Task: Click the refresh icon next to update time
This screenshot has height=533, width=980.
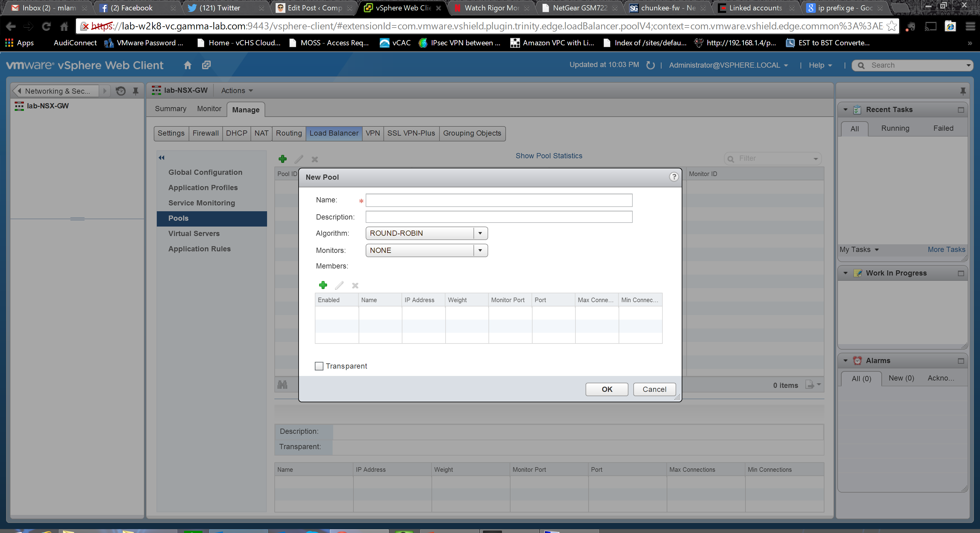Action: (x=650, y=66)
